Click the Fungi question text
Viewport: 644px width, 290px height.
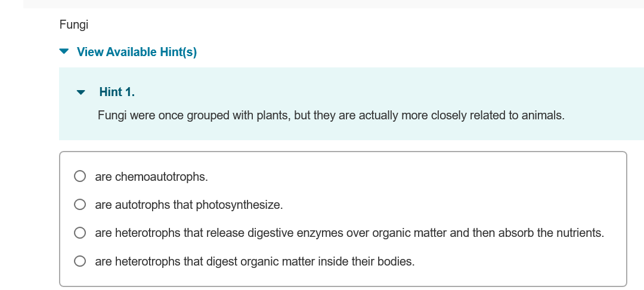coord(74,24)
